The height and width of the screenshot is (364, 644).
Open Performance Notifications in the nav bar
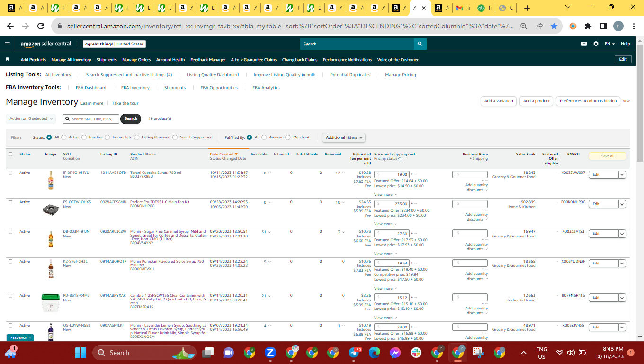[347, 60]
